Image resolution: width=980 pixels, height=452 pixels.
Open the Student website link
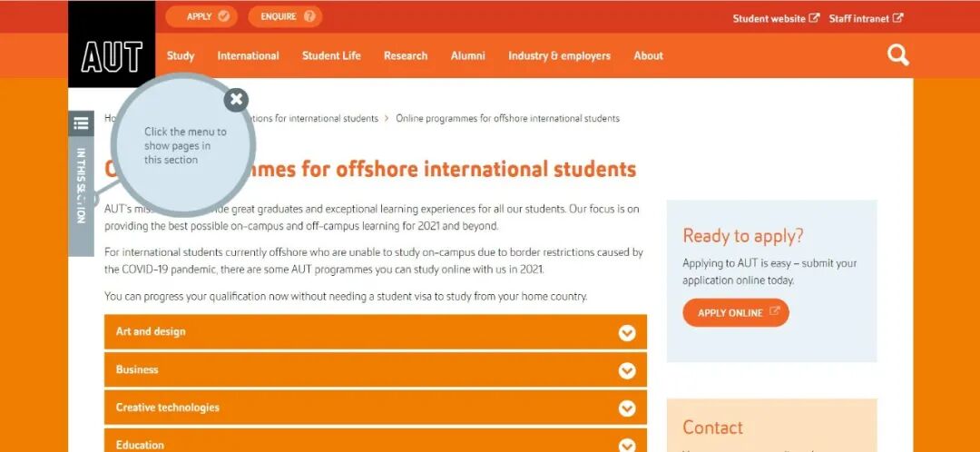775,19
